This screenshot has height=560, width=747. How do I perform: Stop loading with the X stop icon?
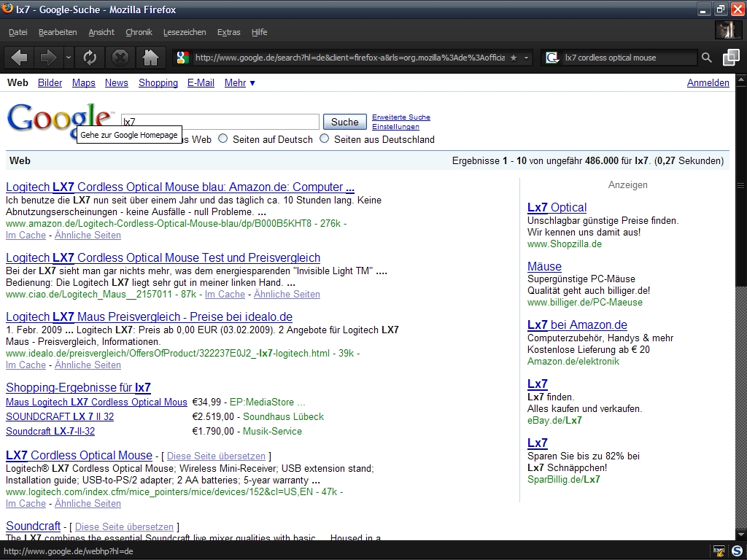pyautogui.click(x=120, y=58)
